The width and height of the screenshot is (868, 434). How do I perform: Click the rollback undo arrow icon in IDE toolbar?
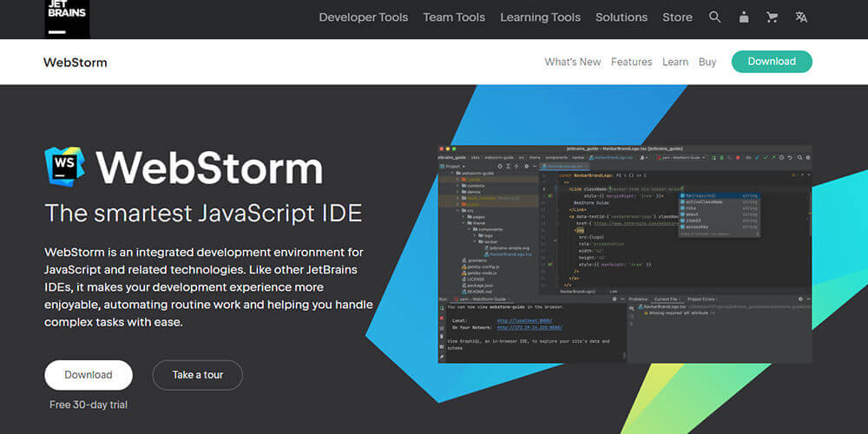click(x=790, y=158)
